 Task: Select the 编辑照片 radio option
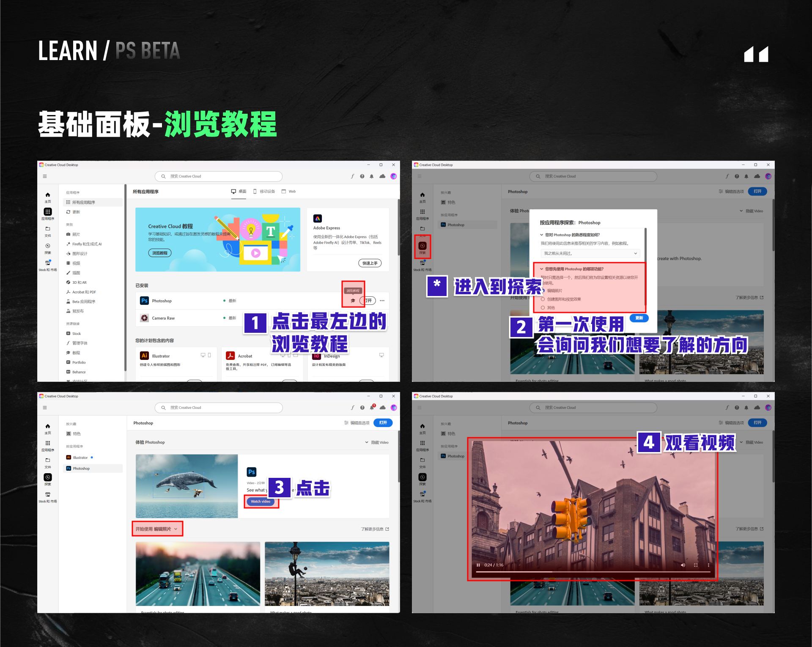[543, 291]
